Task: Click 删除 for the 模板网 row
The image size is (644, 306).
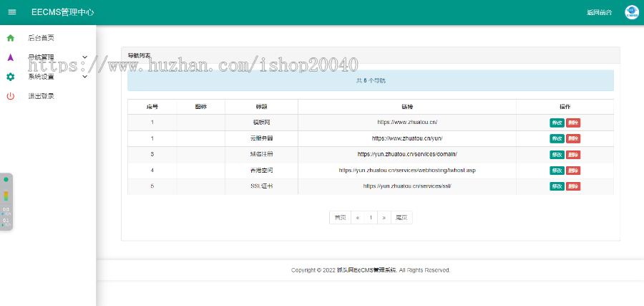Action: click(573, 123)
